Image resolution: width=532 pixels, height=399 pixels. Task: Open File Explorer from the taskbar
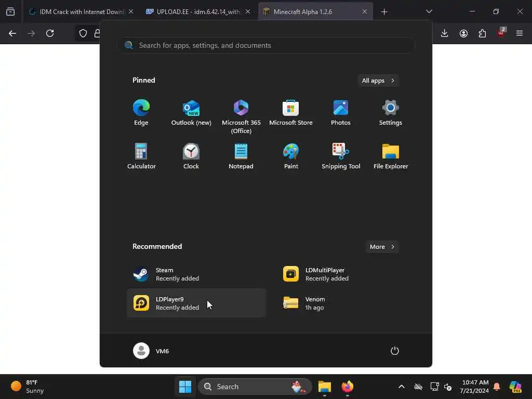324,387
